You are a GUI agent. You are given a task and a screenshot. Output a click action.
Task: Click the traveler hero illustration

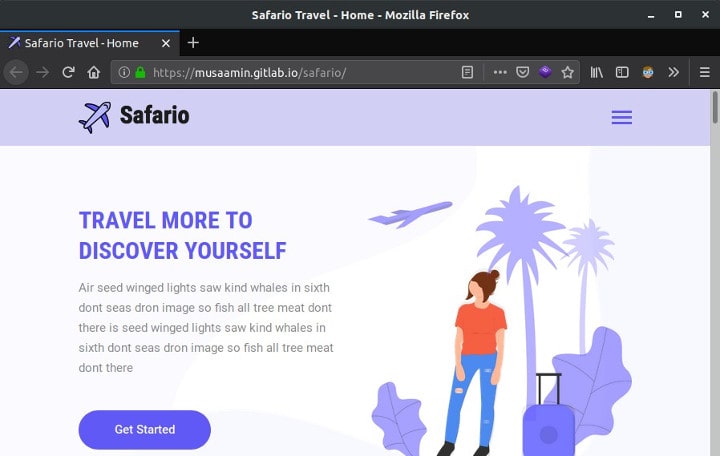click(x=501, y=321)
